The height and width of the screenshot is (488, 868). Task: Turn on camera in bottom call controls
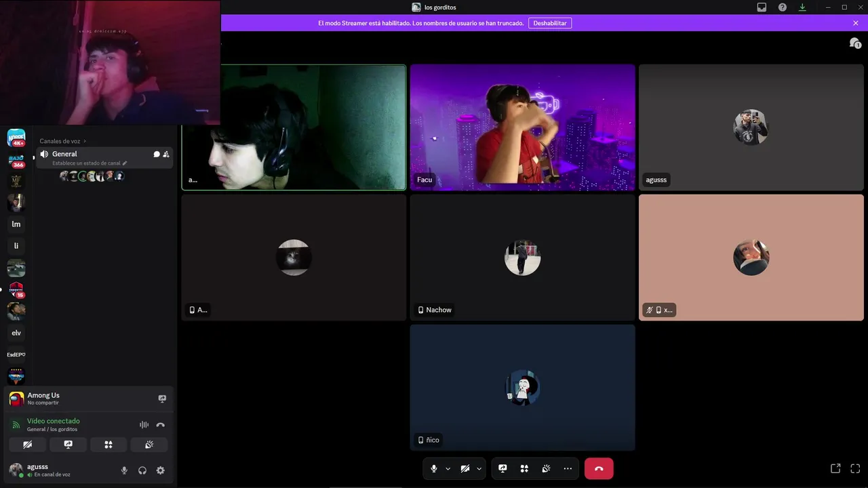click(x=465, y=468)
